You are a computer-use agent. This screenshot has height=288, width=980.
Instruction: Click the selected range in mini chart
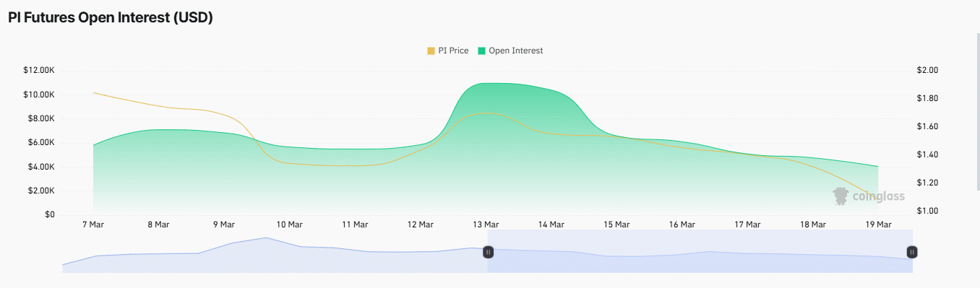pyautogui.click(x=700, y=251)
